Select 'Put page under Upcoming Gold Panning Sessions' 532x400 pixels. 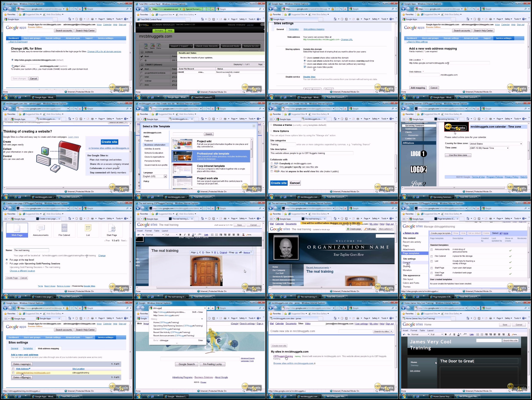7,263
